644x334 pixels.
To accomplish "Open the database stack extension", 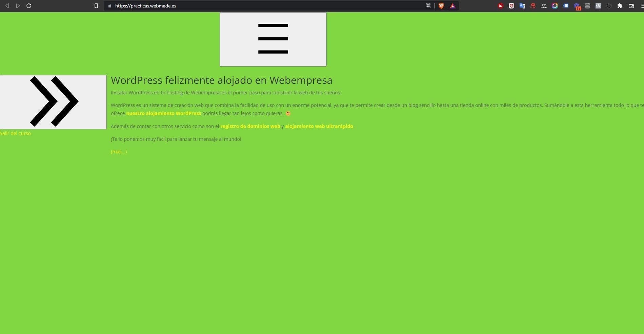I will pyautogui.click(x=587, y=6).
